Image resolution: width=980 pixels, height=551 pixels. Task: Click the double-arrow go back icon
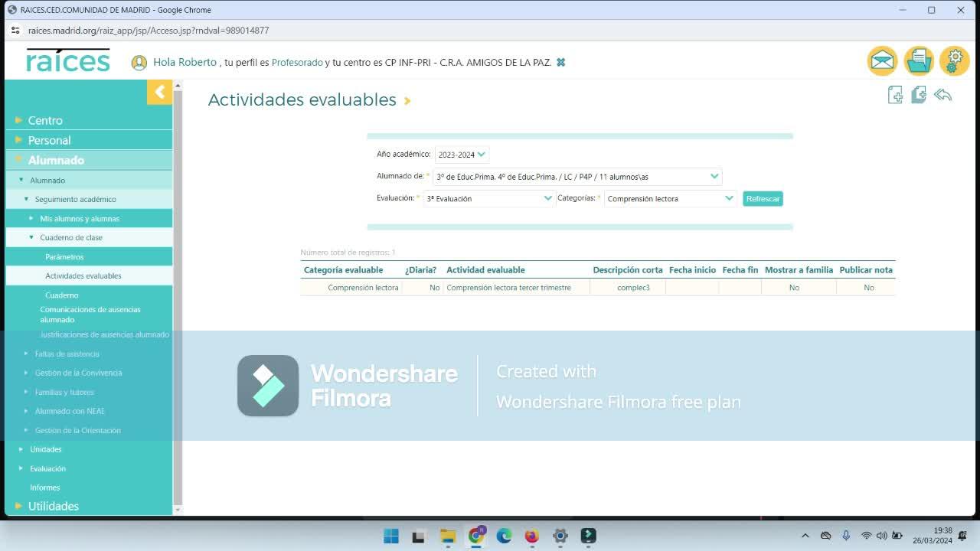(x=942, y=95)
